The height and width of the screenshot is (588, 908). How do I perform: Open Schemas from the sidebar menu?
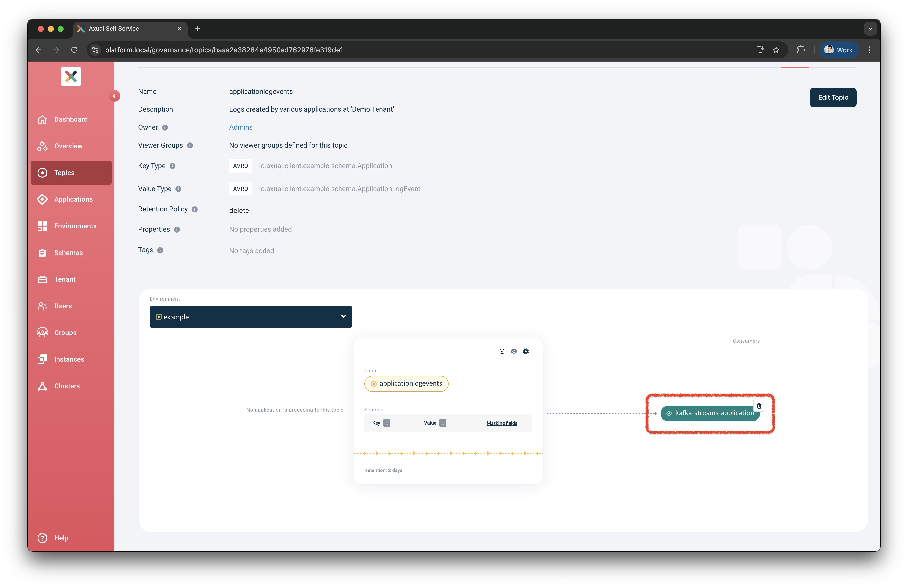tap(68, 253)
